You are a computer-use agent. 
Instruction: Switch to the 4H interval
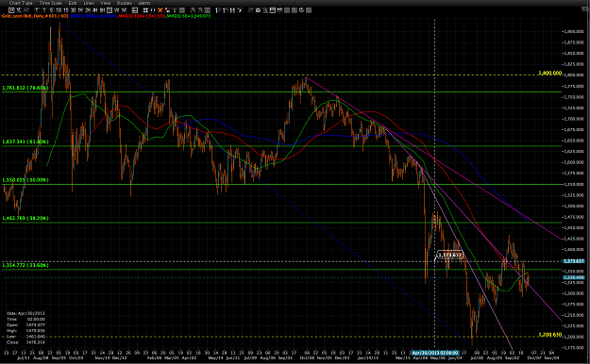coord(94,10)
